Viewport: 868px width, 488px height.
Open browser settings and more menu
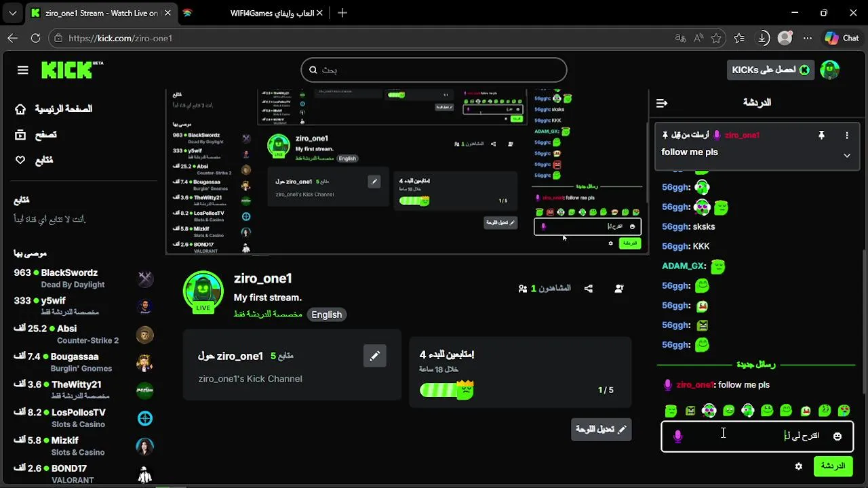pyautogui.click(x=808, y=38)
